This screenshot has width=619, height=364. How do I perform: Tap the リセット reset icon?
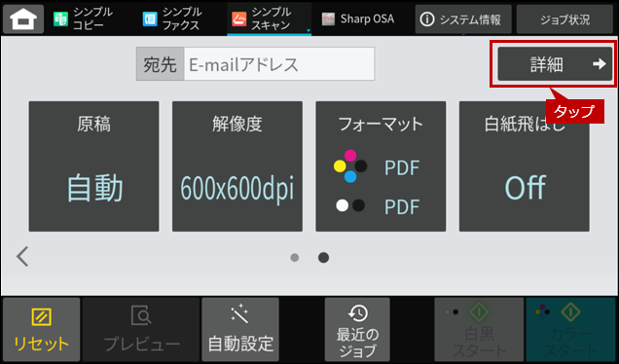coord(42,317)
